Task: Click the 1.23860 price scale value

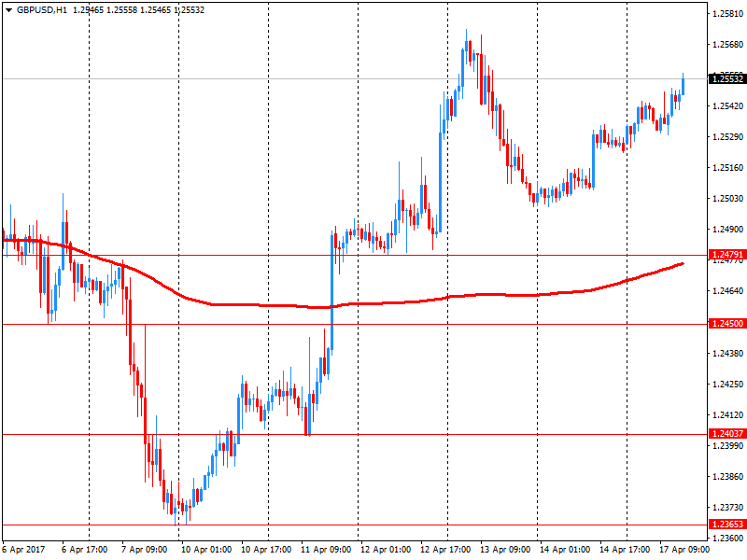Action: (727, 476)
